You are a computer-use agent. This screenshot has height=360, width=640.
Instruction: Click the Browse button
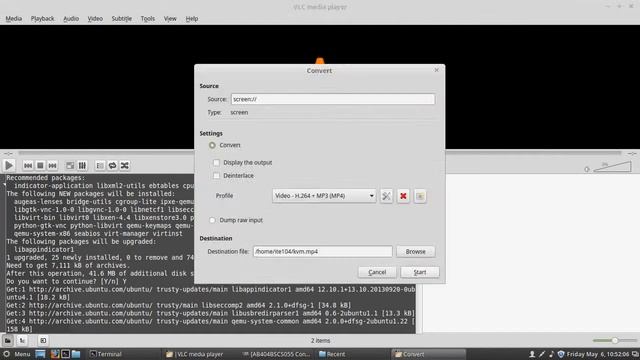tap(416, 251)
